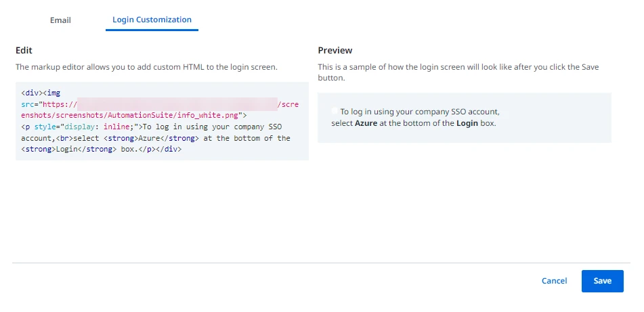Place cursor on the opening div img line
644x312 pixels.
coord(41,93)
